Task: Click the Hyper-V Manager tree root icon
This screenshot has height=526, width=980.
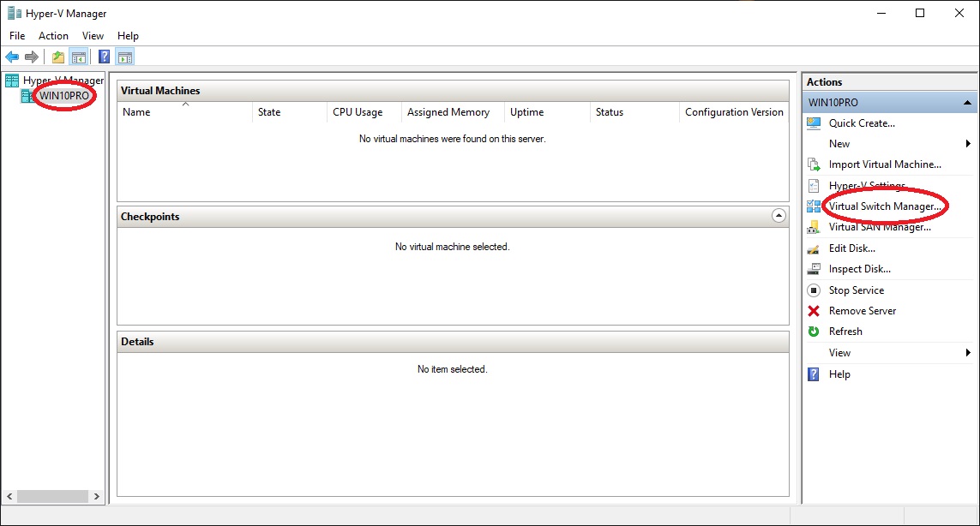Action: tap(12, 81)
